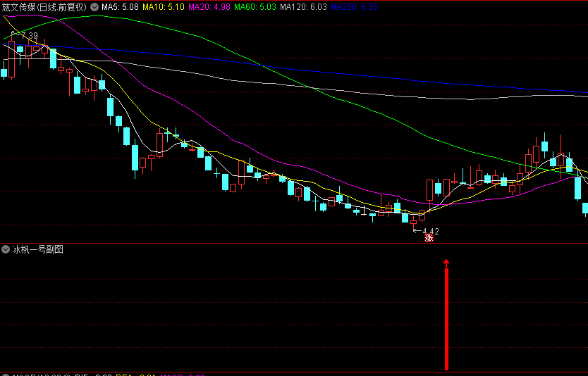Select the MA60: 5.03 indicator label
This screenshot has width=588, height=376.
(x=255, y=7)
